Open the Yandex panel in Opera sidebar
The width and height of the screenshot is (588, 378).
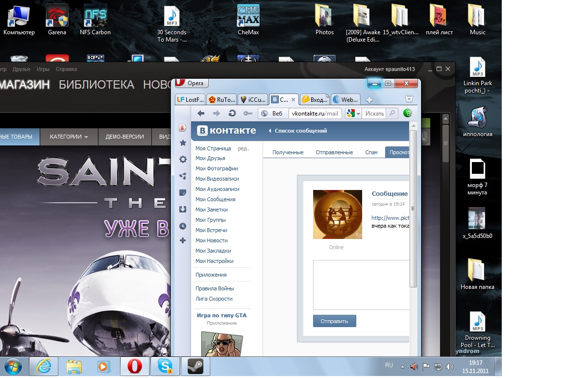coord(182,128)
